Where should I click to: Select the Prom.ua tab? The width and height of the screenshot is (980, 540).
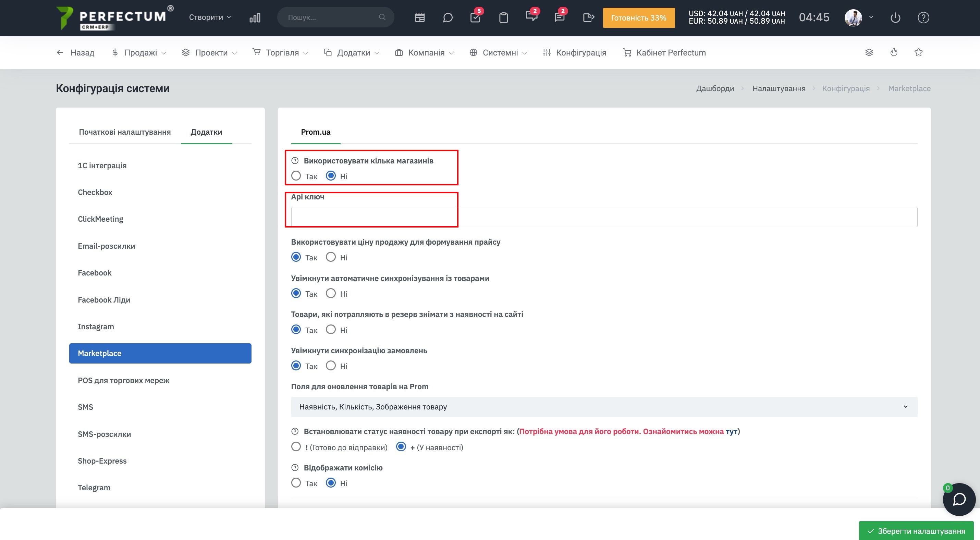pyautogui.click(x=315, y=132)
